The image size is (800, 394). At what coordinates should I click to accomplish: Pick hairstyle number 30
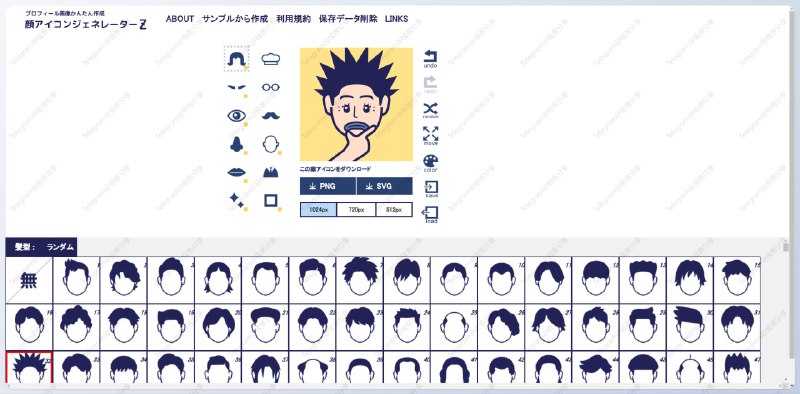coord(690,327)
